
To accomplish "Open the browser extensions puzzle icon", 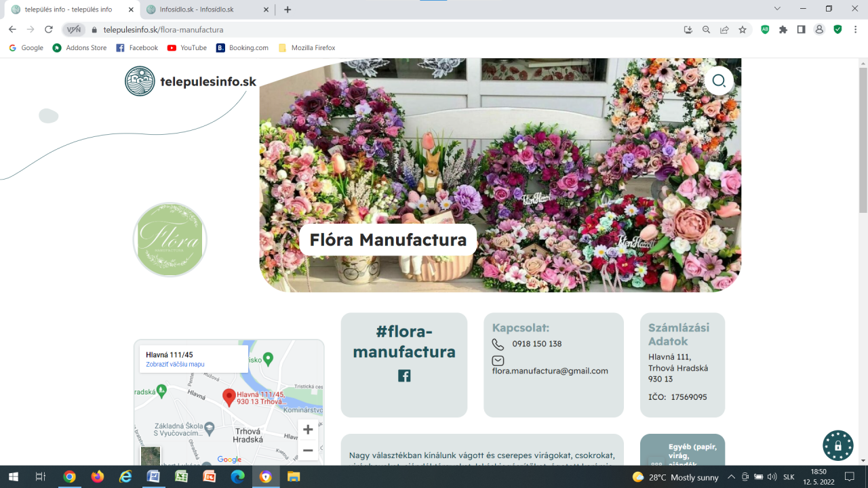I will (x=783, y=29).
